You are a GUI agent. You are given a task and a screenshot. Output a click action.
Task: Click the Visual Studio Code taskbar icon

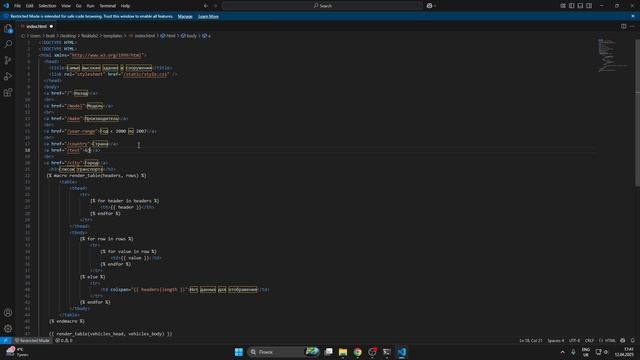(402, 352)
